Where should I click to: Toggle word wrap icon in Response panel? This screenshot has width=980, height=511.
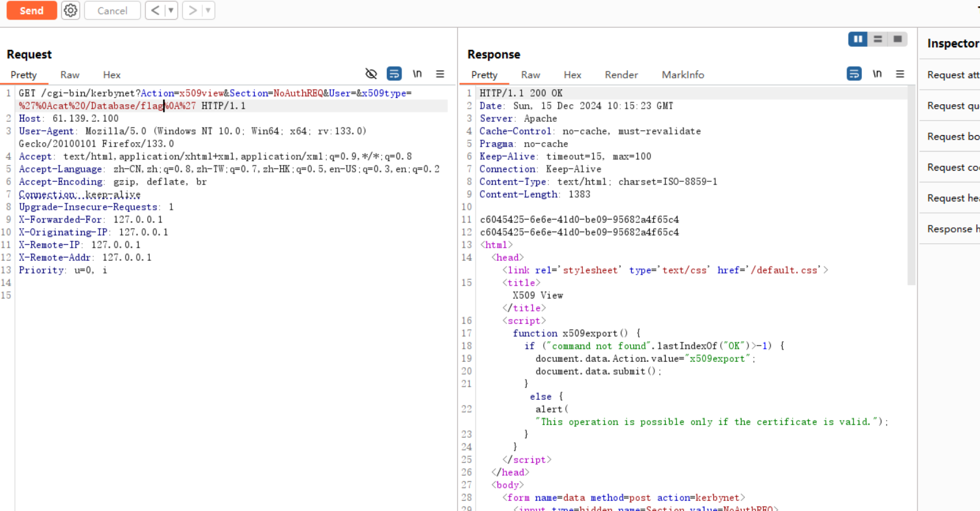tap(854, 74)
